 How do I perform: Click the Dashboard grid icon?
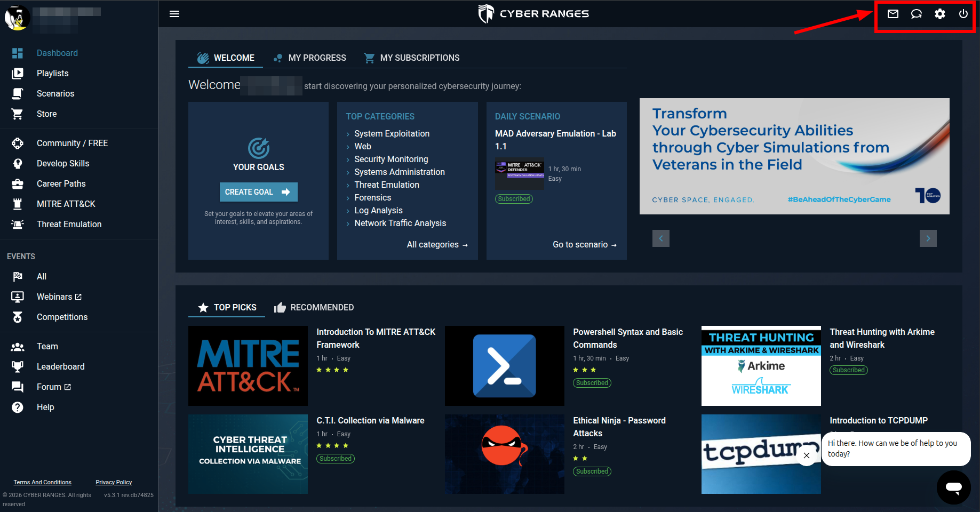point(18,53)
